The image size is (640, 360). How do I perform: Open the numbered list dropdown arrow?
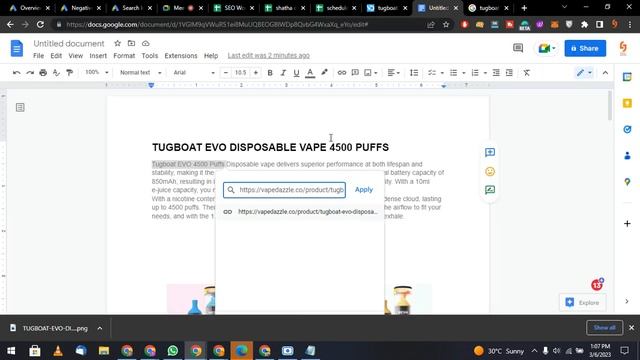pos(485,73)
